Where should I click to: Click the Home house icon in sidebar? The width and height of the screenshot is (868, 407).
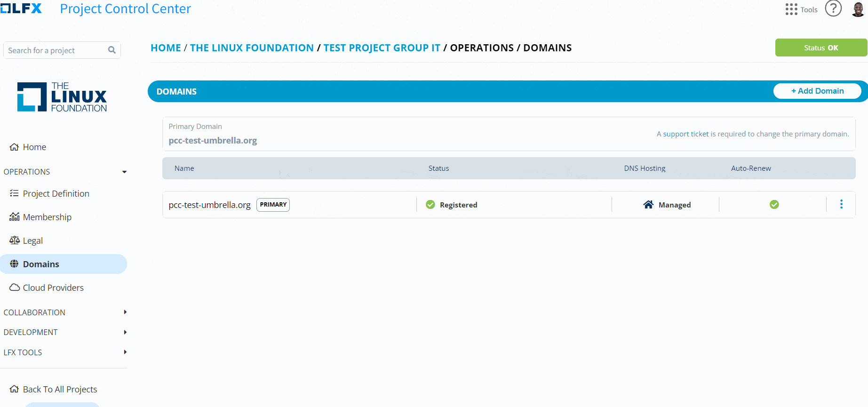pos(14,147)
